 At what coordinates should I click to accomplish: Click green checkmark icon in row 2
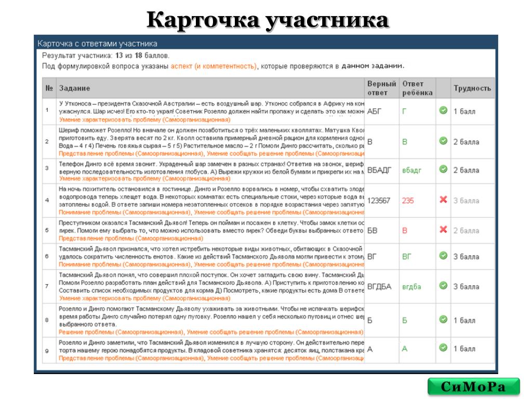tap(443, 140)
